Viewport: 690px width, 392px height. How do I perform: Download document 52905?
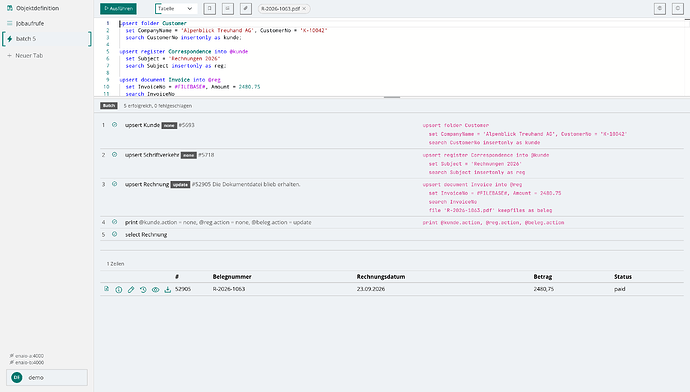click(x=168, y=289)
